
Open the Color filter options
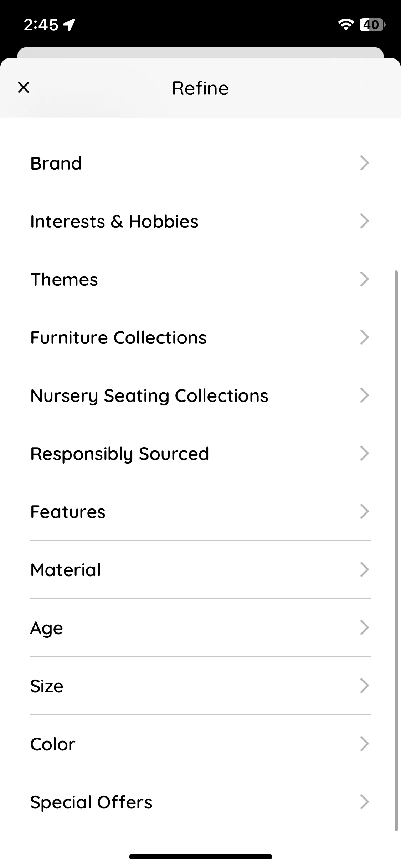[200, 744]
